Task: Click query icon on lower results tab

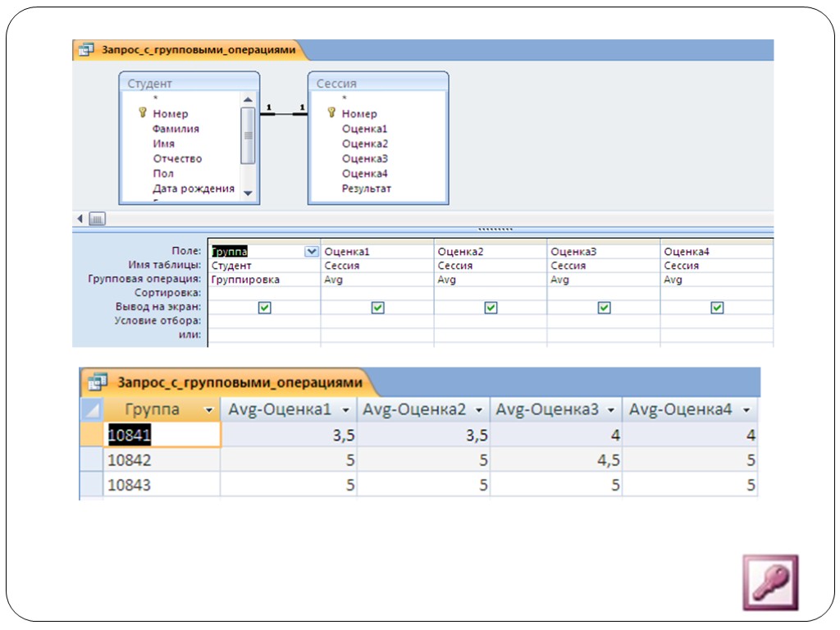Action: click(x=98, y=382)
